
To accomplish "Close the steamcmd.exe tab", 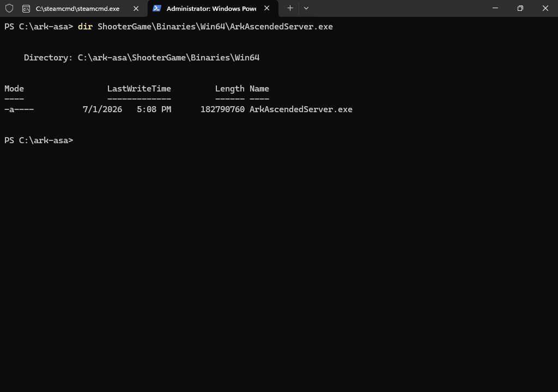I will [x=136, y=9].
